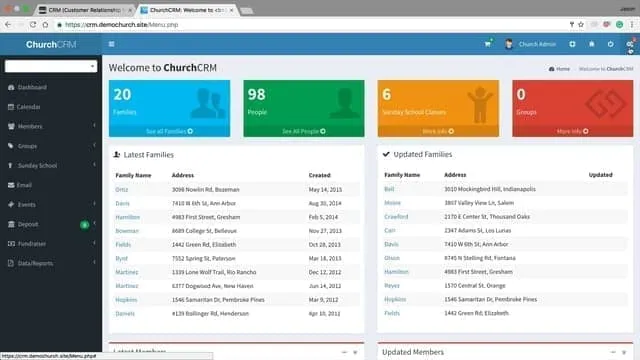Open the sidebar search dropdown box
This screenshot has width=640, height=360.
pos(51,66)
